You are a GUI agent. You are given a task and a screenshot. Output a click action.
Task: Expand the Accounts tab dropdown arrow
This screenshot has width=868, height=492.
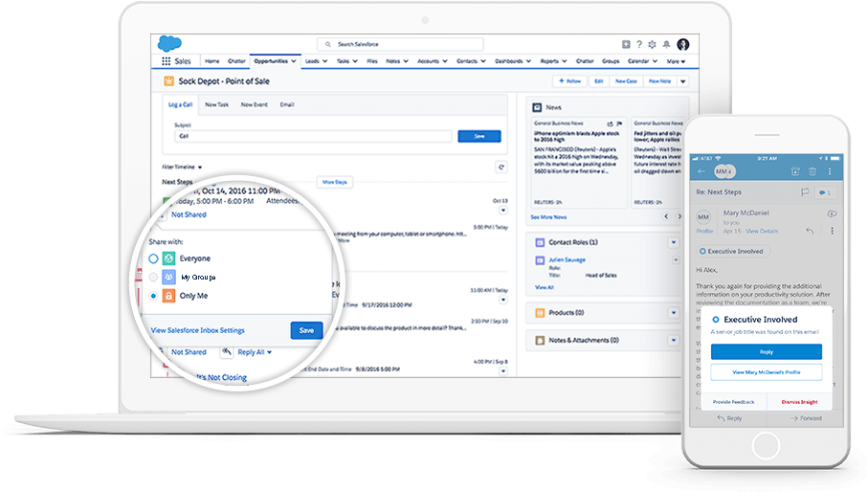pos(445,61)
